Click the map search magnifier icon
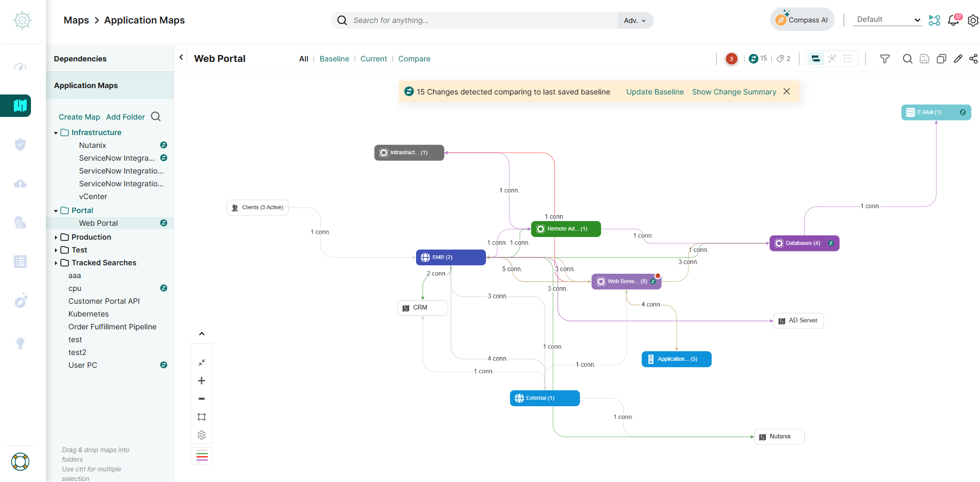980x482 pixels. [907, 59]
